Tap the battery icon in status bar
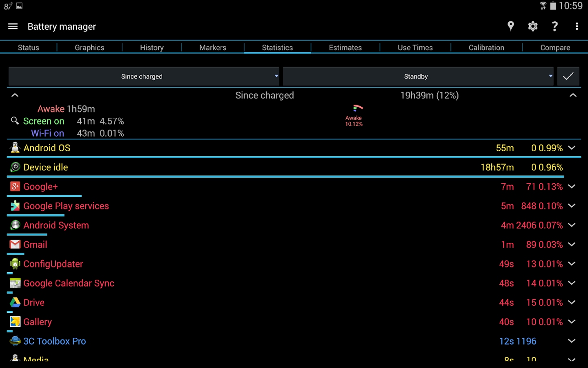This screenshot has height=368, width=588. [553, 6]
